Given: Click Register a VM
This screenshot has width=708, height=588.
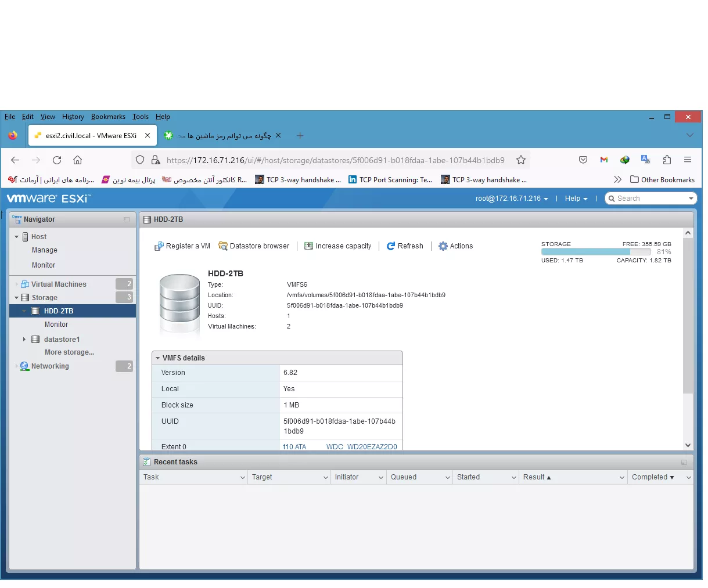Looking at the screenshot, I should pyautogui.click(x=182, y=246).
